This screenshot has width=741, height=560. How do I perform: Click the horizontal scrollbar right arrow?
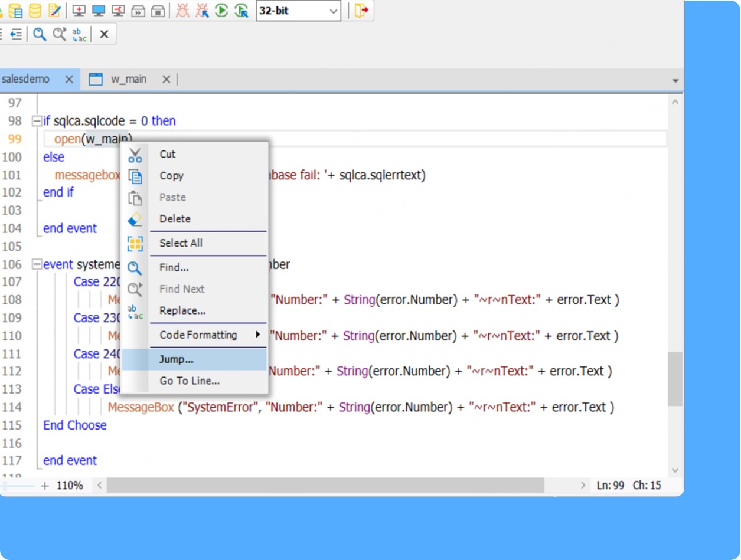[x=583, y=486]
